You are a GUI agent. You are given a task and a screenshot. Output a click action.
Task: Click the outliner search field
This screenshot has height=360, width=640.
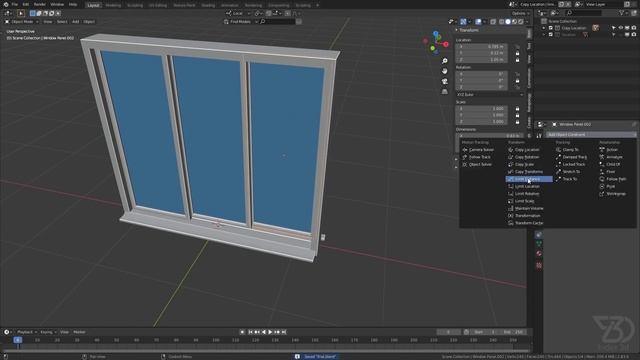click(584, 13)
